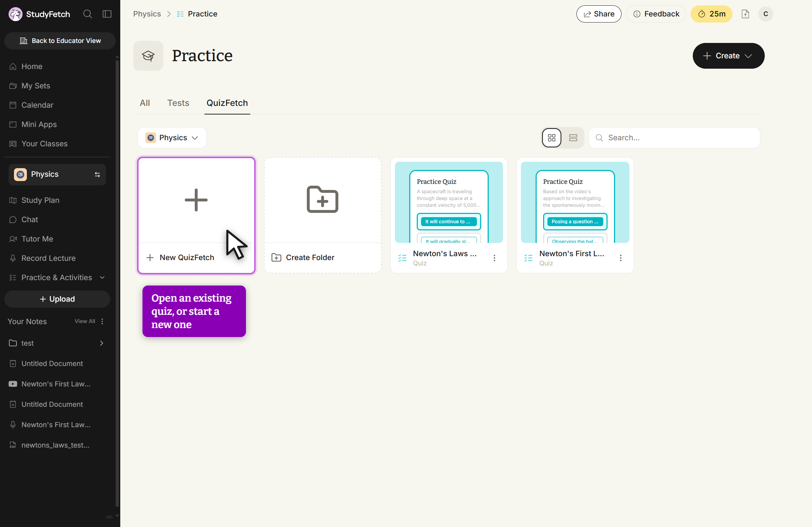Select the All tab
The width and height of the screenshot is (812, 527).
[x=145, y=103]
